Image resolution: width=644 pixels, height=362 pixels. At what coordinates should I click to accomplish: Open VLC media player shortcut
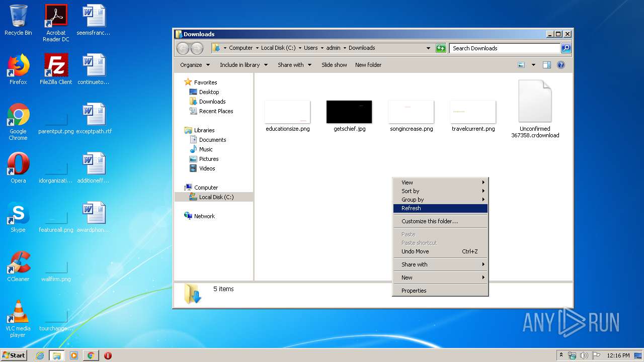18,319
